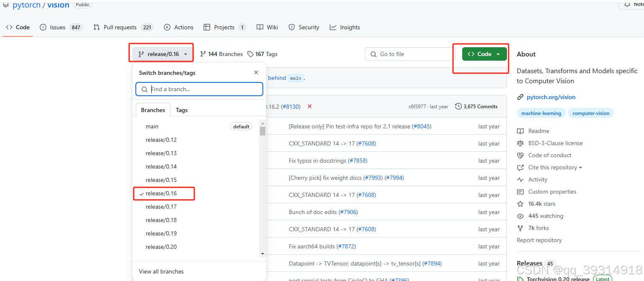Image resolution: width=644 pixels, height=281 pixels.
Task: Click the behind link in branch banner
Action: pos(277,78)
